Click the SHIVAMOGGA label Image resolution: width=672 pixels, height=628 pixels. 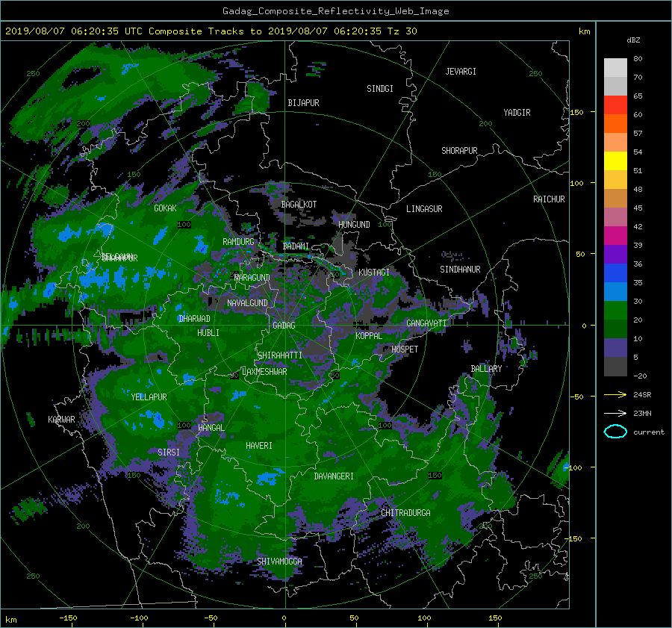[x=279, y=562]
